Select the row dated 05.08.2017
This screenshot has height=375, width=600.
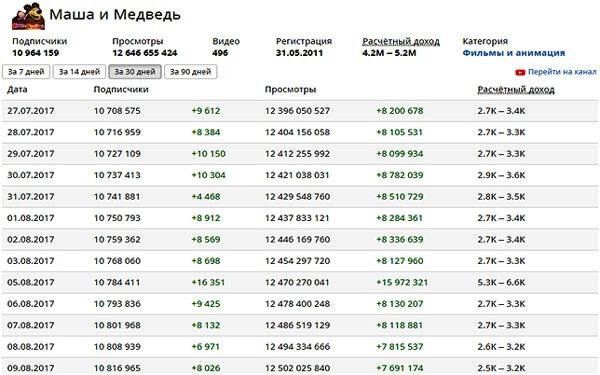(x=300, y=282)
